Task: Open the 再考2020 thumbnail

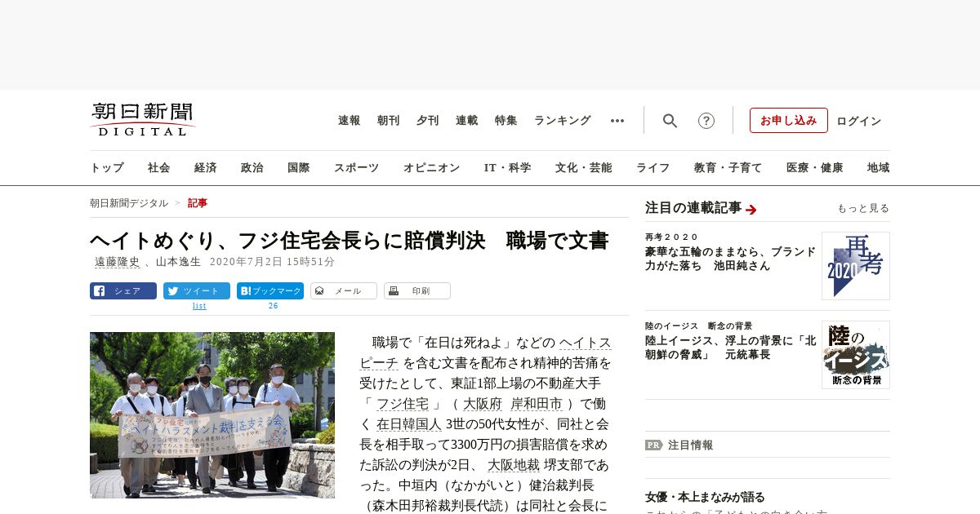Action: pos(856,266)
